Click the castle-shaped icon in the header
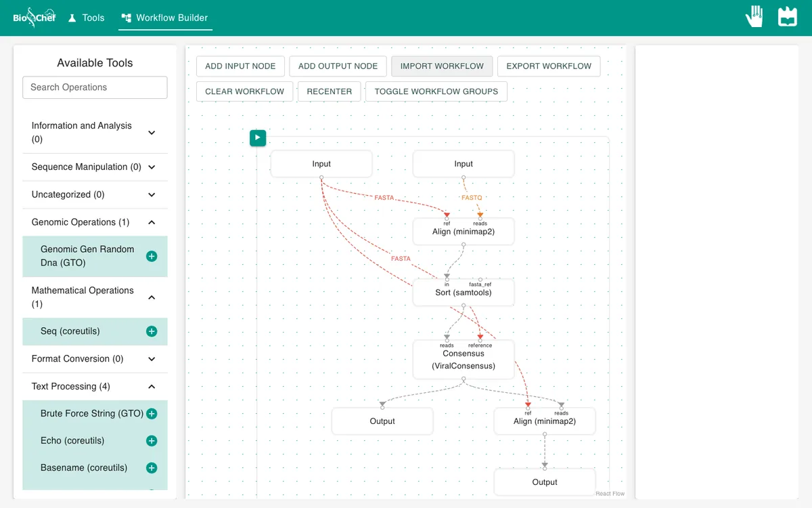812x508 pixels. [788, 17]
